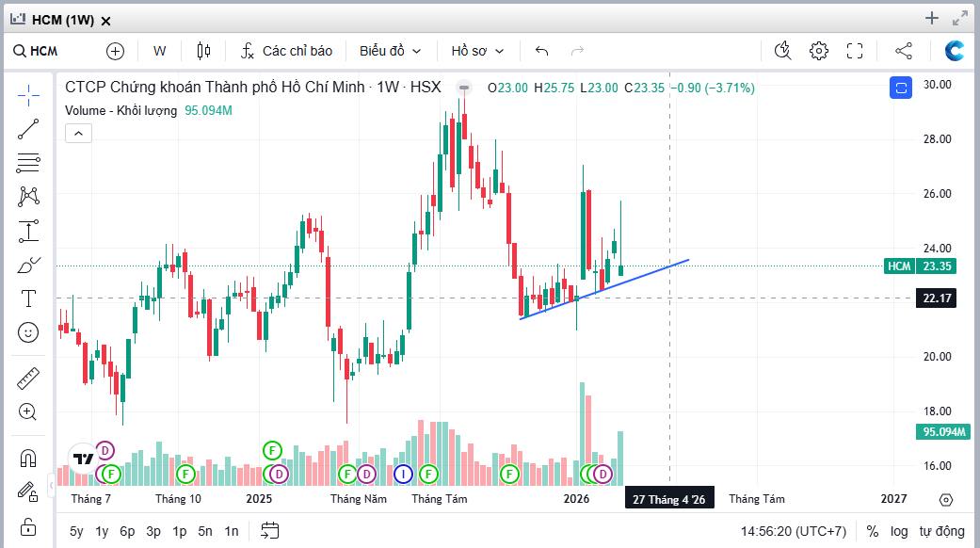The height and width of the screenshot is (548, 980).
Task: Expand the Hồ sơ dropdown
Action: (x=477, y=51)
